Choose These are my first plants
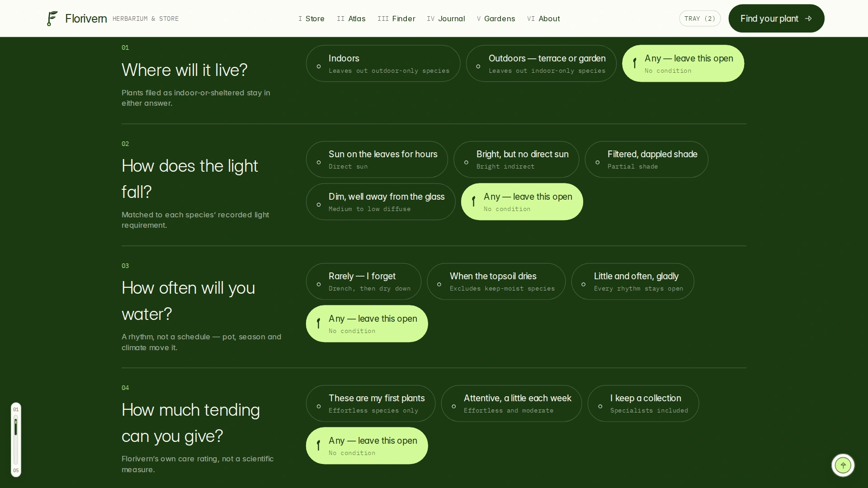This screenshot has width=868, height=488. [370, 404]
